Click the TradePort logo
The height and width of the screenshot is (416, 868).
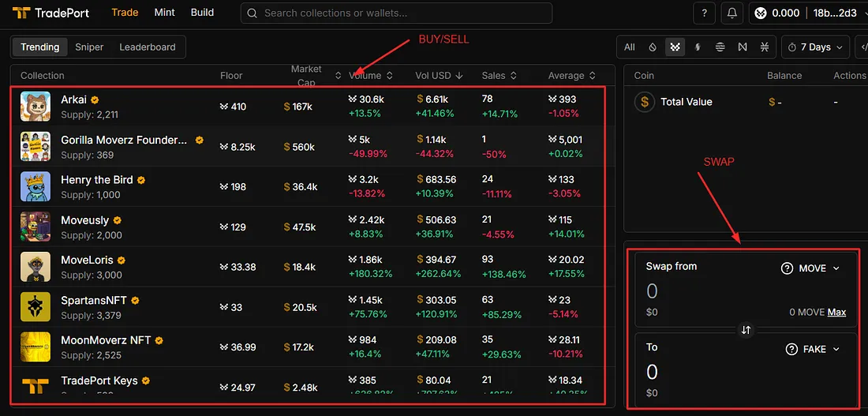[51, 13]
